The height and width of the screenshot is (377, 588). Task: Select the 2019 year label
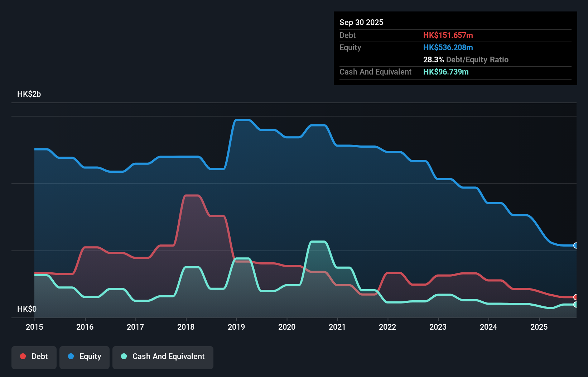(x=236, y=327)
